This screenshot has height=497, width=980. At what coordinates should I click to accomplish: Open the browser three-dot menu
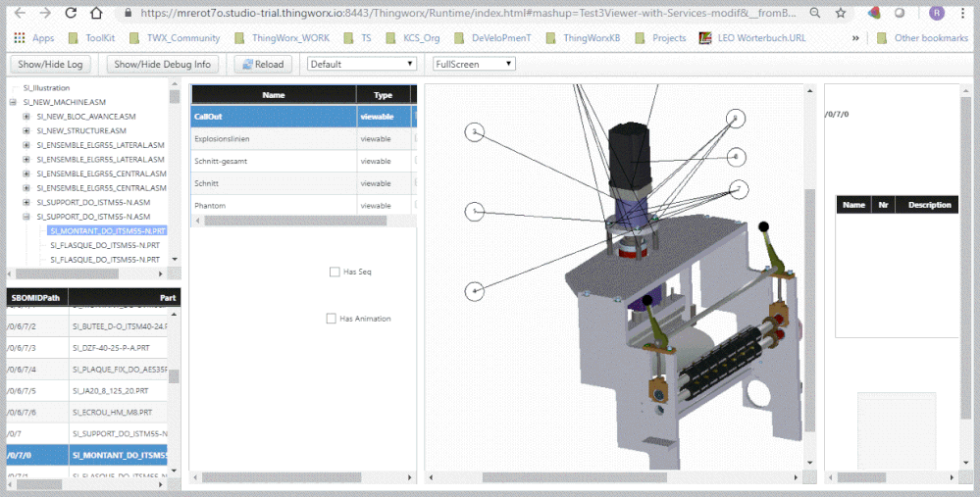click(x=963, y=13)
